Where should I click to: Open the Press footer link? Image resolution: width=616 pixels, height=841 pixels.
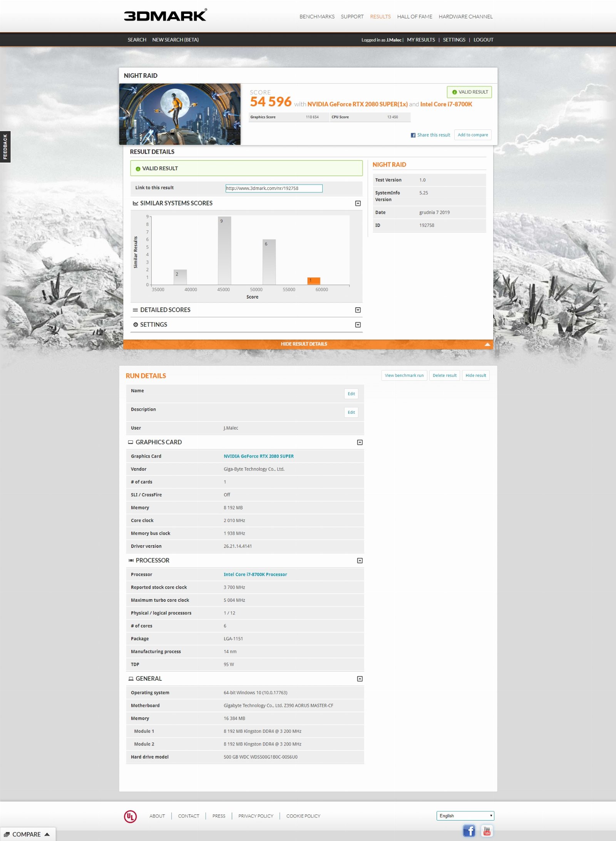[219, 816]
